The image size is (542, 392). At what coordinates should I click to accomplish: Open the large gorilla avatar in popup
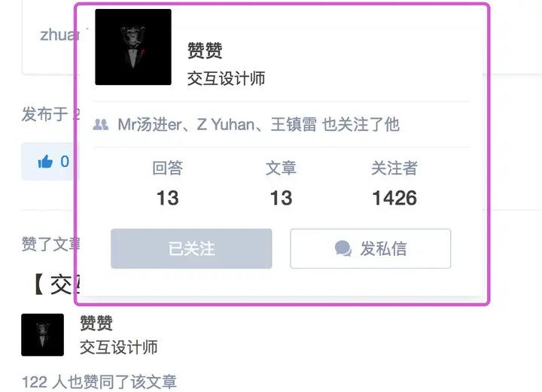click(133, 47)
